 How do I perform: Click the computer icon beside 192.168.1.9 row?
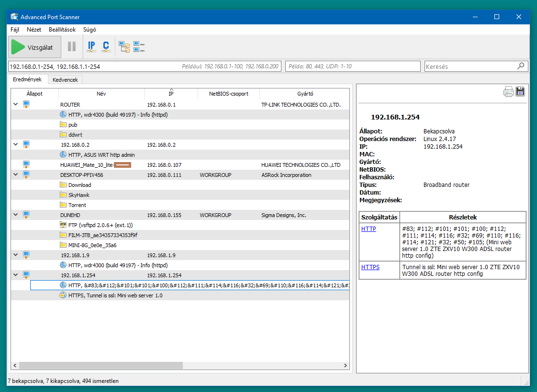pyautogui.click(x=26, y=255)
